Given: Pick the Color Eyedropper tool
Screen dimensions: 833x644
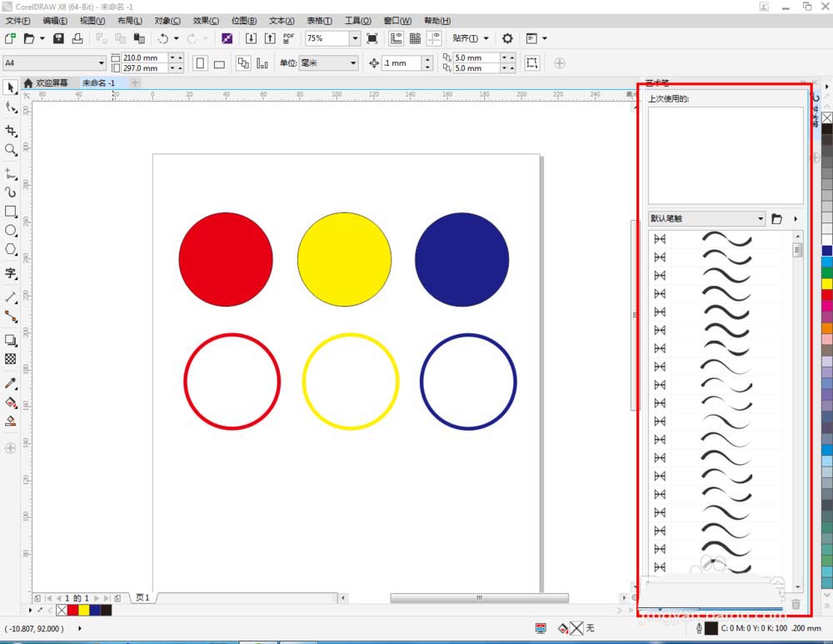Looking at the screenshot, I should 11,383.
